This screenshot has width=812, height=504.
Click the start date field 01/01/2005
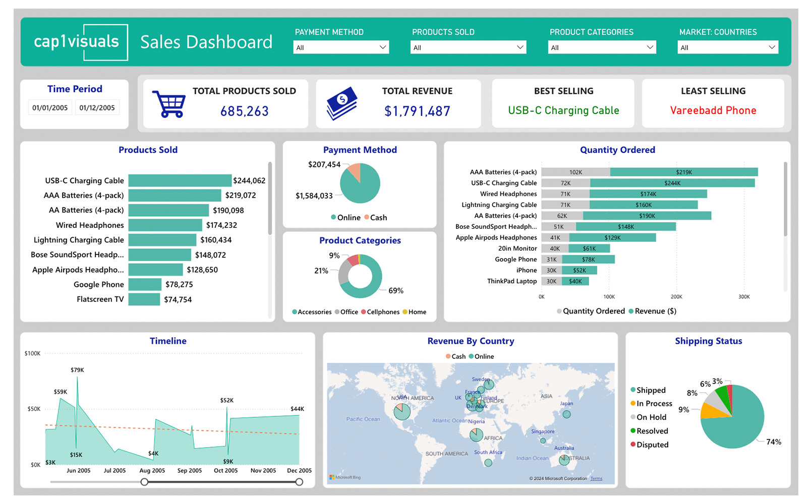[x=50, y=108]
